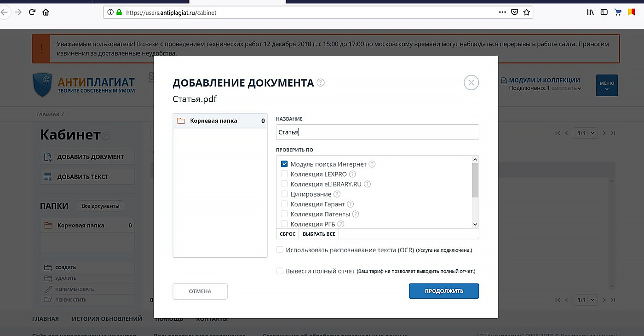Toggle Использовать распознавание текста (OCR) checkbox
Viewport: 644px width, 336px height.
pyautogui.click(x=280, y=250)
